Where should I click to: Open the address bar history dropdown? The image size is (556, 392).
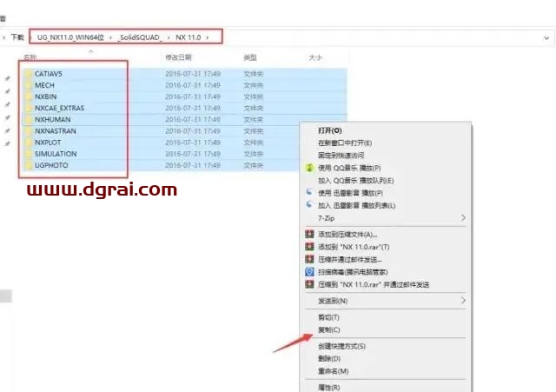coord(546,37)
